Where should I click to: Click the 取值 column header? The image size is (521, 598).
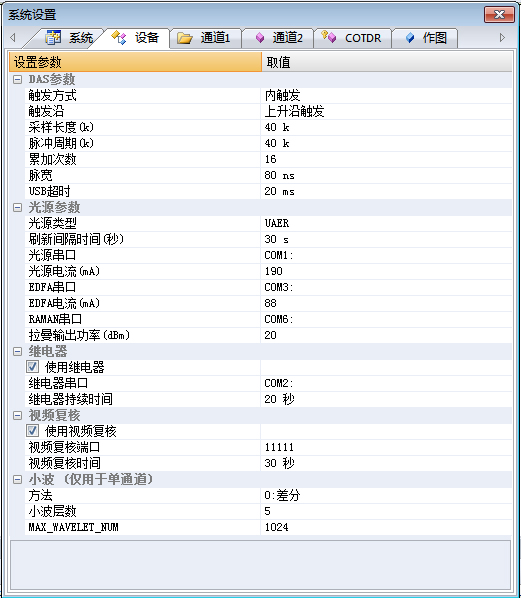click(x=387, y=62)
